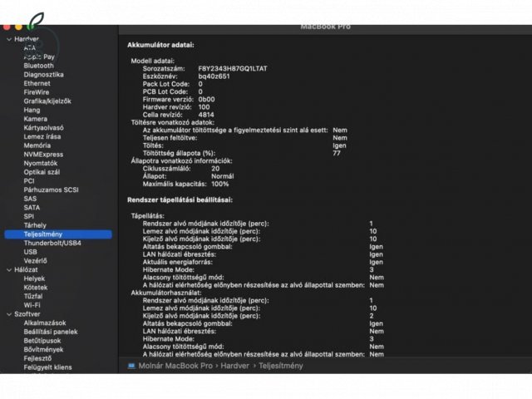Select PCI in the sidebar
The width and height of the screenshot is (532, 399).
coord(29,181)
